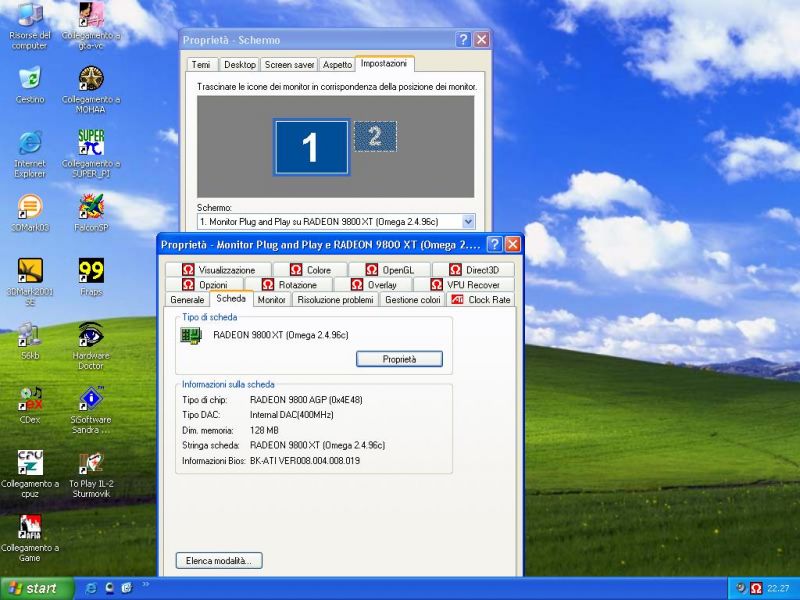Close the Proprietà - Schermo window
The image size is (800, 600).
(x=481, y=40)
